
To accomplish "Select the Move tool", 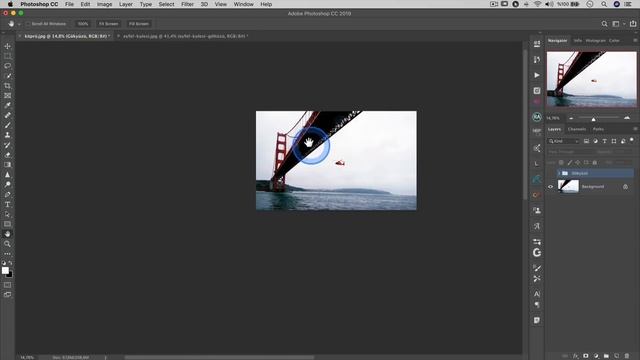I will 7,46.
